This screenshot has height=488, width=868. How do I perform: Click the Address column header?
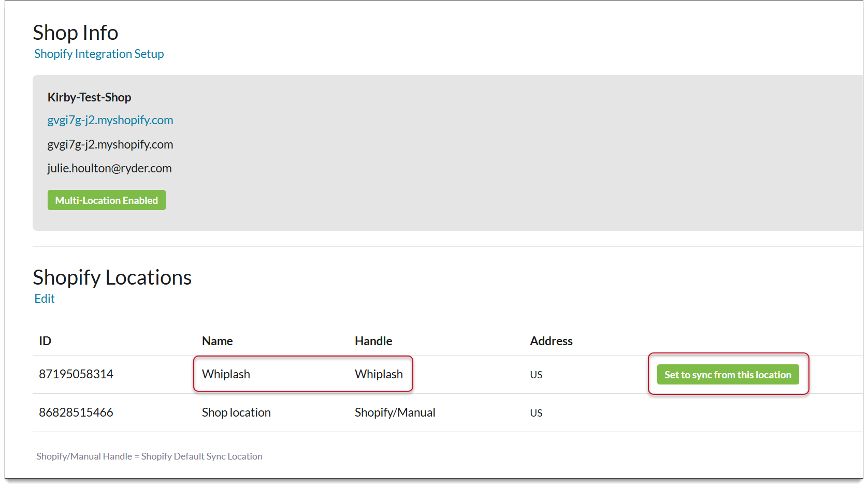(551, 341)
